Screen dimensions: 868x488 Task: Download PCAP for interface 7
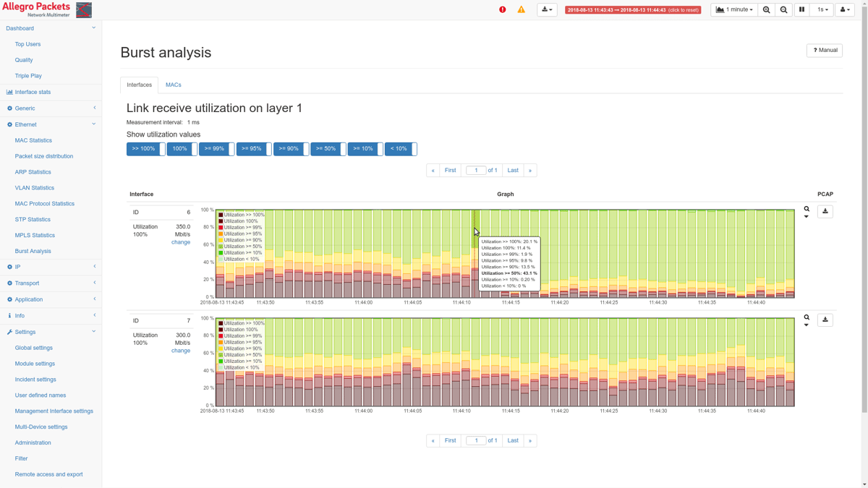825,320
